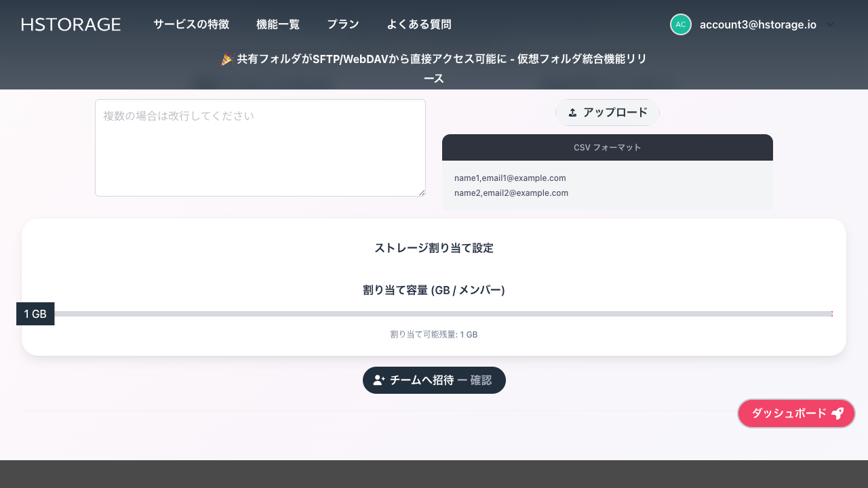The image size is (868, 488).
Task: Click チームへ招待 — 確認 button
Action: click(x=434, y=380)
